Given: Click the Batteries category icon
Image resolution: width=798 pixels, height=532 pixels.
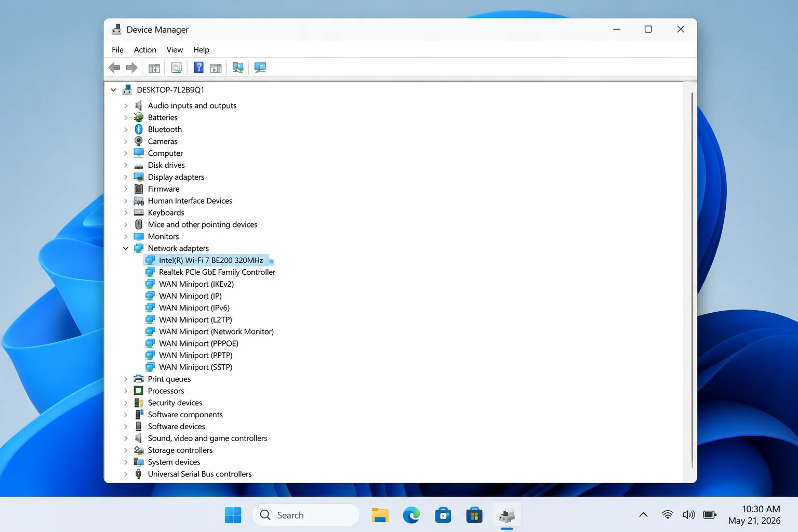Looking at the screenshot, I should pos(139,117).
